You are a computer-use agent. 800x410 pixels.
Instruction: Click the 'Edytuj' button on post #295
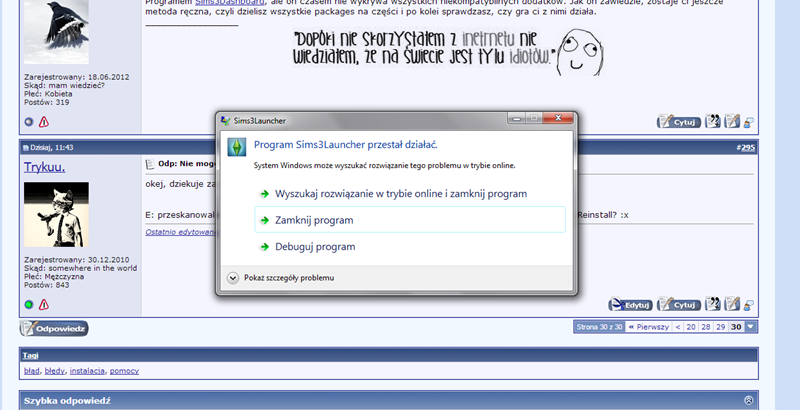[631, 305]
